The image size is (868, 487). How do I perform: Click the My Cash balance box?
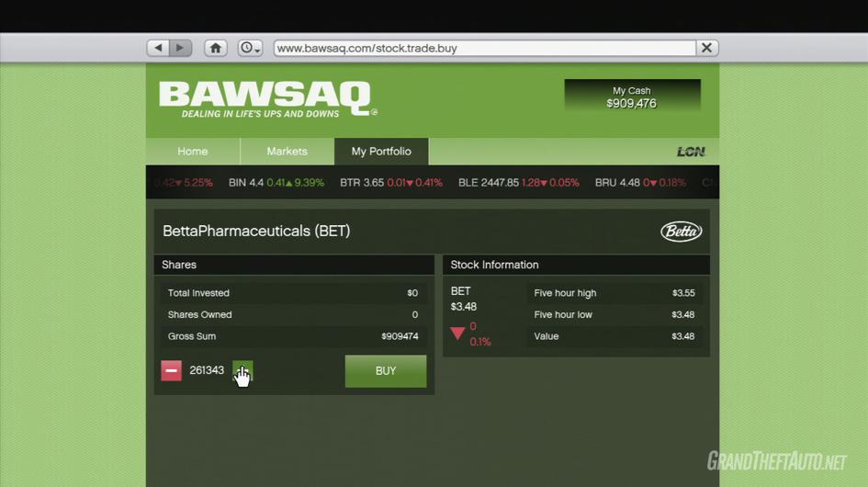tap(632, 96)
